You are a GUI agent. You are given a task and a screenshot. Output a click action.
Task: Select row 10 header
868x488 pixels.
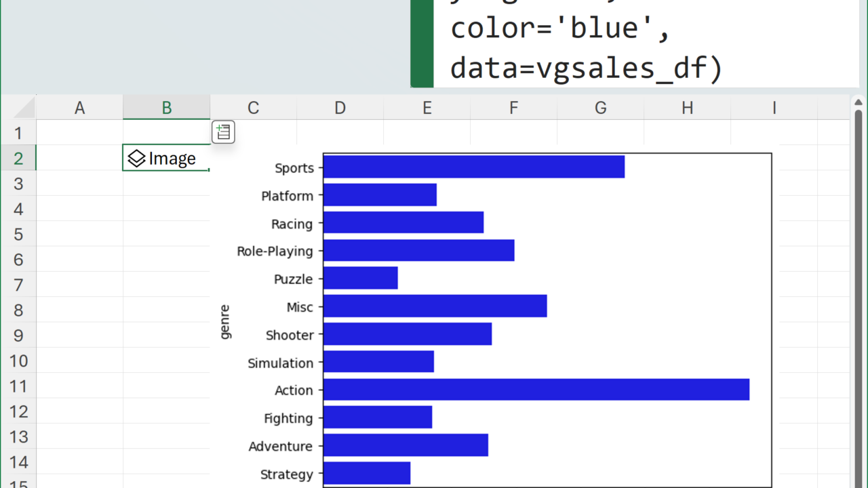pos(18,361)
